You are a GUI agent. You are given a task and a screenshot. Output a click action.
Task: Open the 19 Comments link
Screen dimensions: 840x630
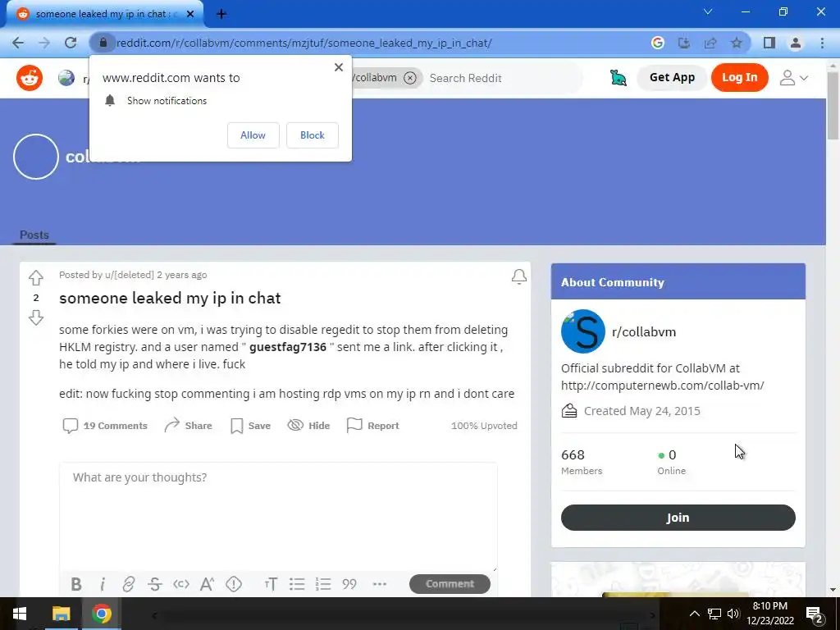tap(105, 426)
